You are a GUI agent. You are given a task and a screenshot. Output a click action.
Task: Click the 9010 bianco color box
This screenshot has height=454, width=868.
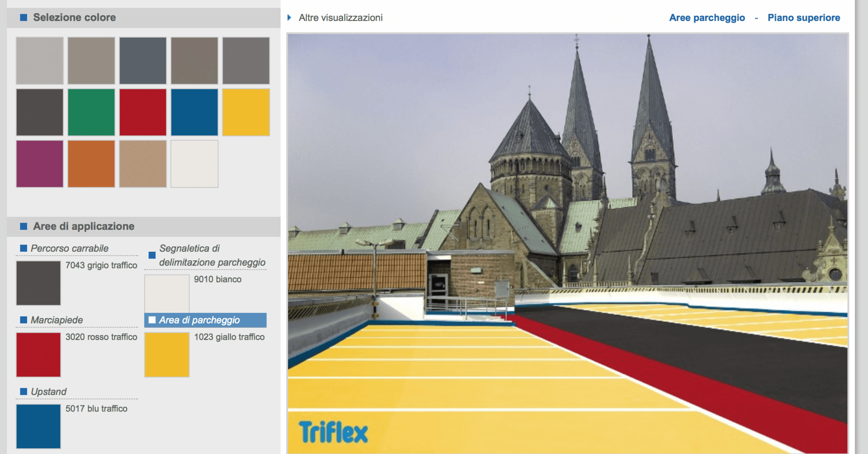(x=167, y=294)
